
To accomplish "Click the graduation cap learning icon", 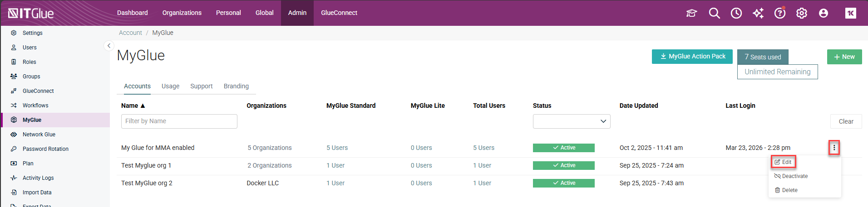I will tap(691, 13).
